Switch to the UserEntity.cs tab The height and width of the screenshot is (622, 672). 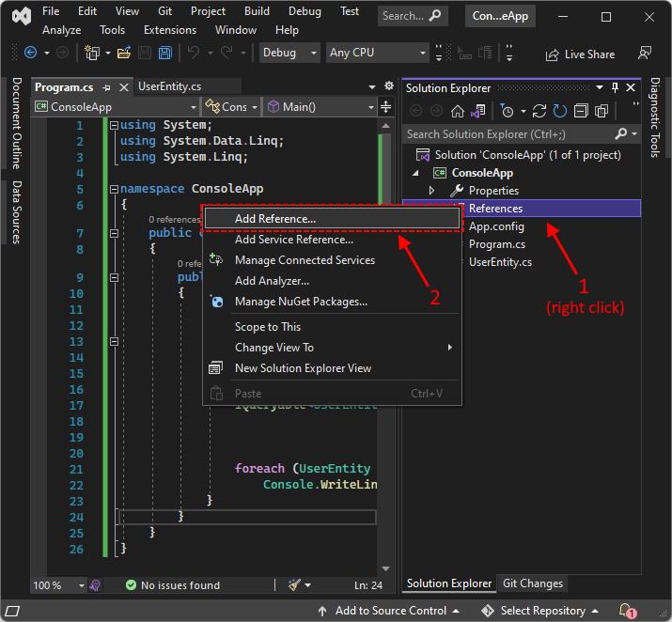pyautogui.click(x=169, y=86)
